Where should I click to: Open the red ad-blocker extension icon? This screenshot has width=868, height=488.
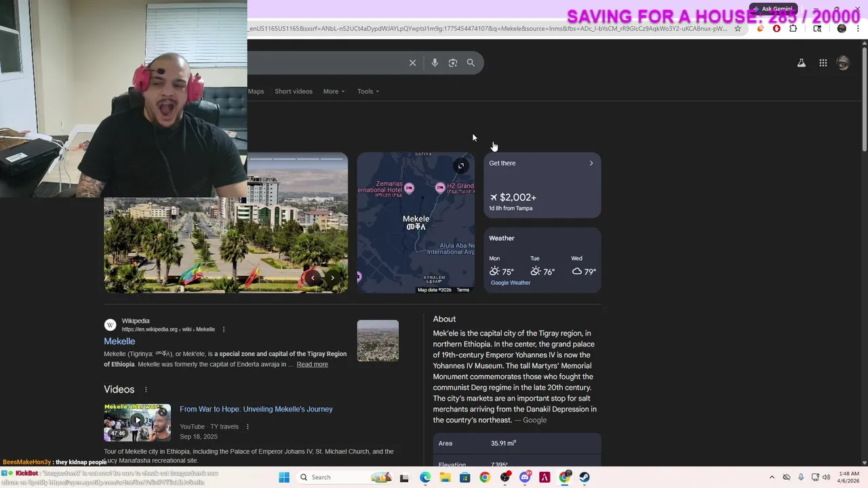coord(776,28)
